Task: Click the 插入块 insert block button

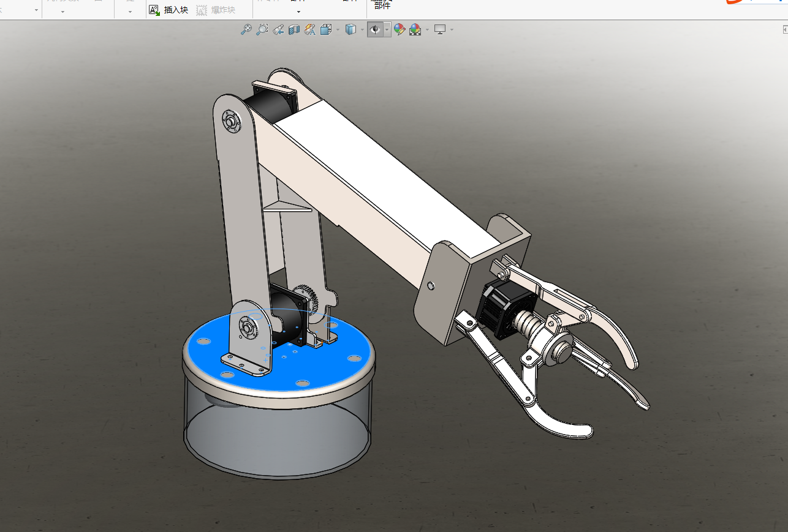Action: (169, 10)
